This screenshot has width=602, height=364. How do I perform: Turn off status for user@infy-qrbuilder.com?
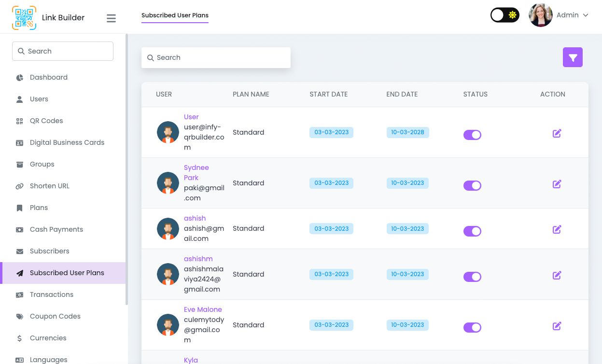click(x=472, y=135)
